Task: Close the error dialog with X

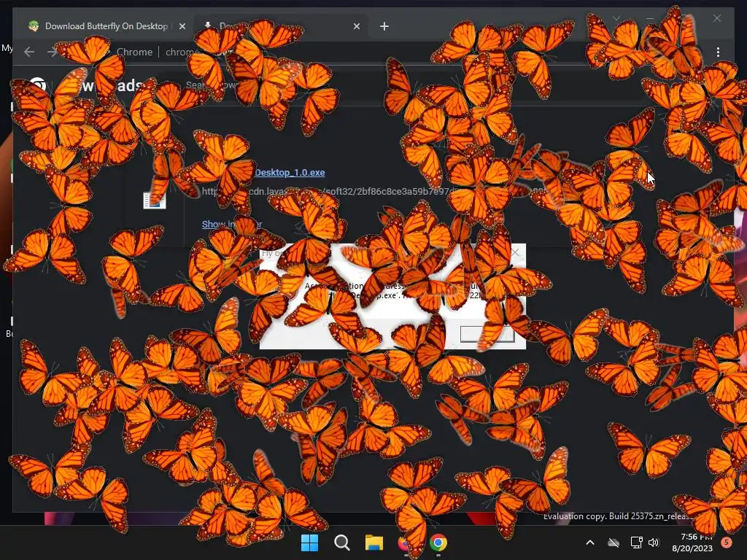Action: click(x=515, y=252)
